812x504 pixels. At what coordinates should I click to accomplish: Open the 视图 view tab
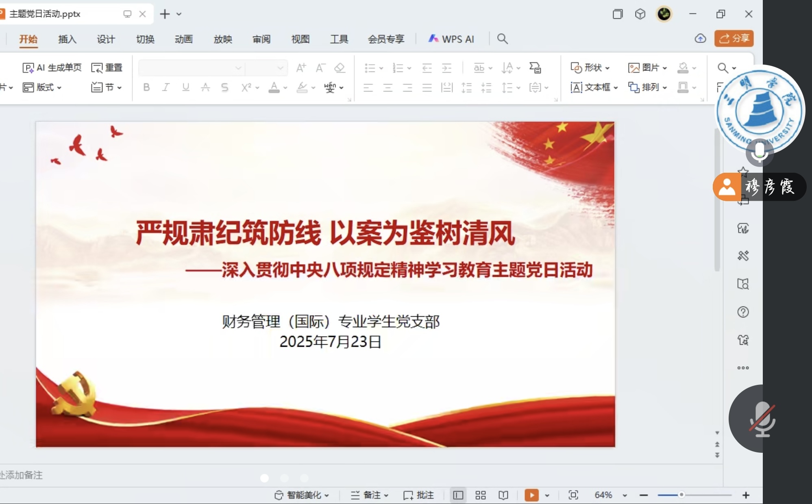(300, 39)
